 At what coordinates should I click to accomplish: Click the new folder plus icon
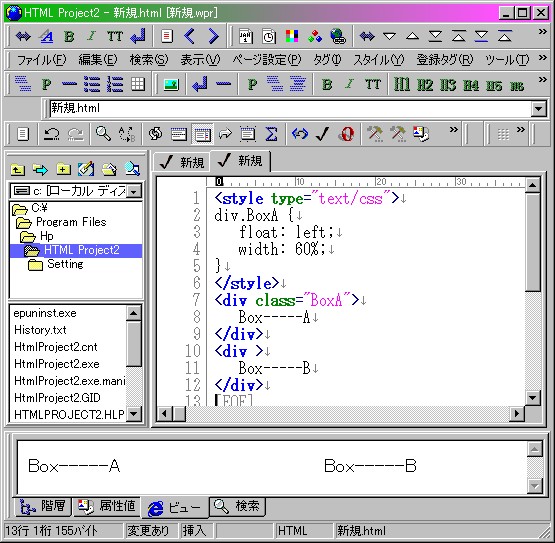pos(63,170)
